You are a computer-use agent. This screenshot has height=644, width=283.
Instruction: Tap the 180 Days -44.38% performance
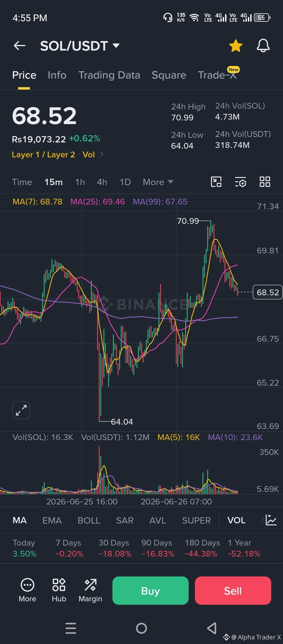pos(202,548)
